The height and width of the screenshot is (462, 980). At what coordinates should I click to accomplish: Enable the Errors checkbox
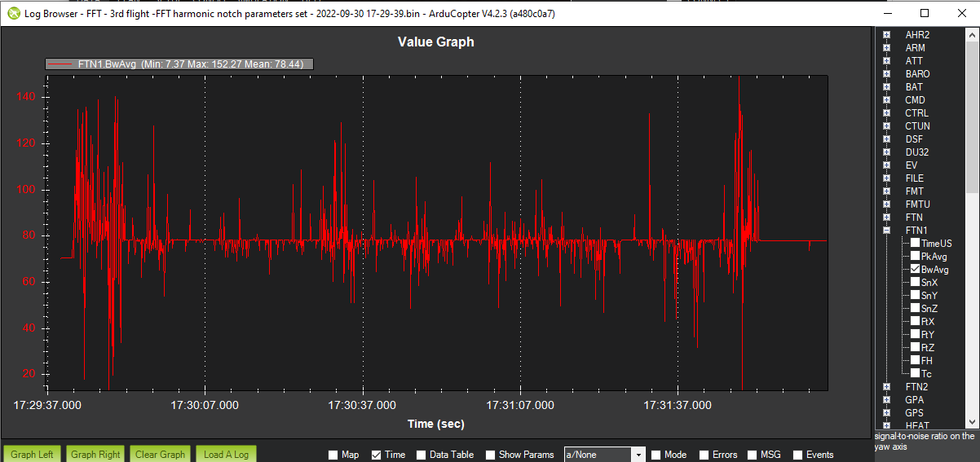coord(704,455)
